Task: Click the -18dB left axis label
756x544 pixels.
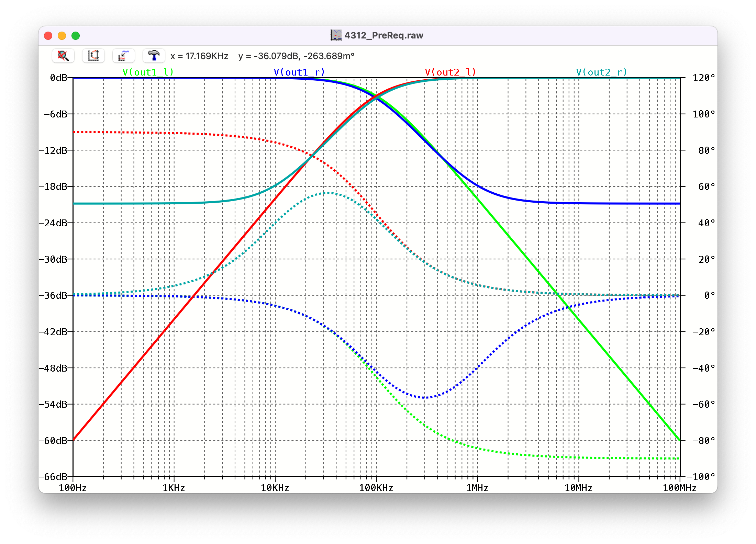Action: click(53, 186)
